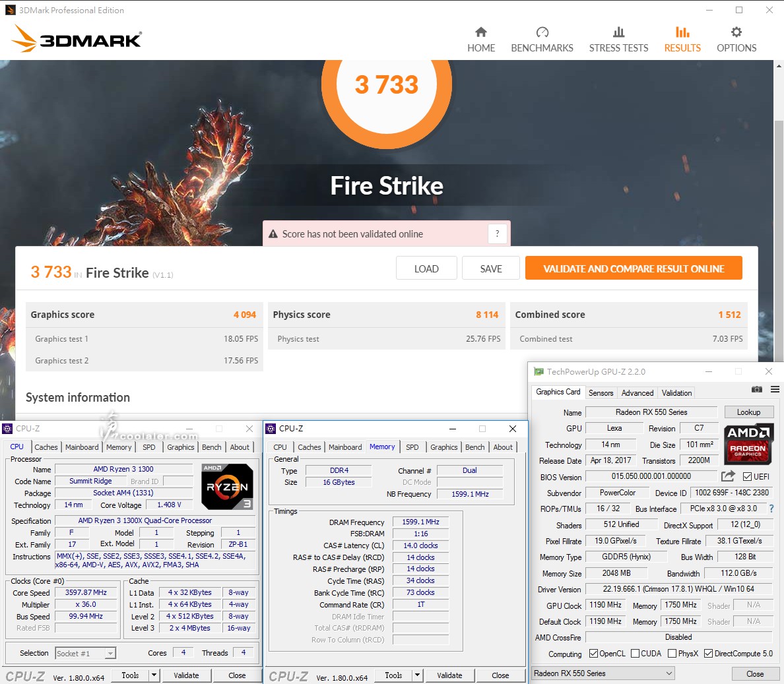Open the Validation tab in GPU-Z

[x=676, y=392]
